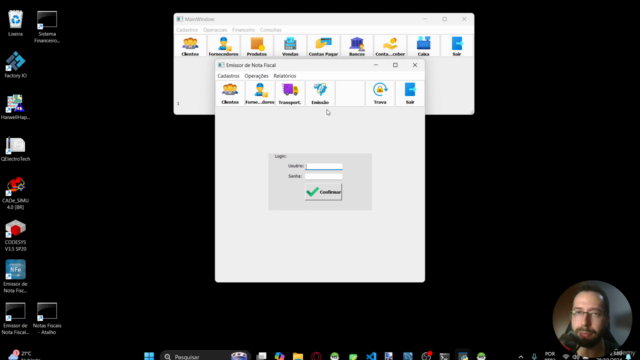Open the Transport. truck icon
Image resolution: width=640 pixels, height=360 pixels.
pos(290,93)
